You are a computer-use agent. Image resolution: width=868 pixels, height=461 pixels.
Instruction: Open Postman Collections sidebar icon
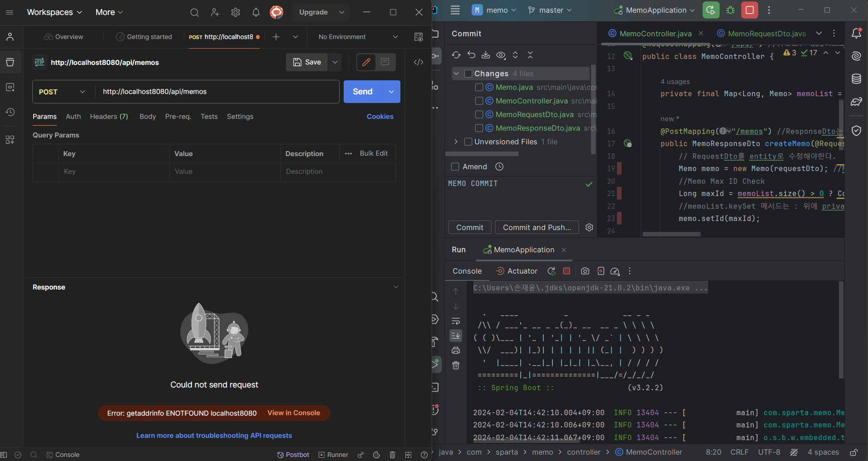(x=10, y=62)
